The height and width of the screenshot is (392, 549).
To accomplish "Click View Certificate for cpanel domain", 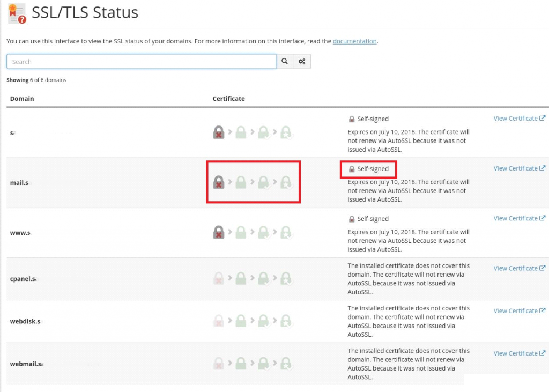I will [x=519, y=268].
